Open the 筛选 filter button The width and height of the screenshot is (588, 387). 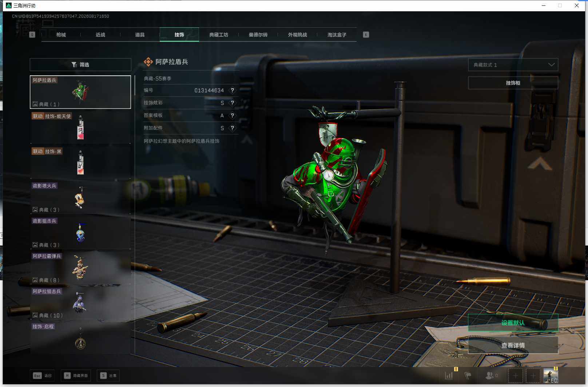tap(80, 64)
